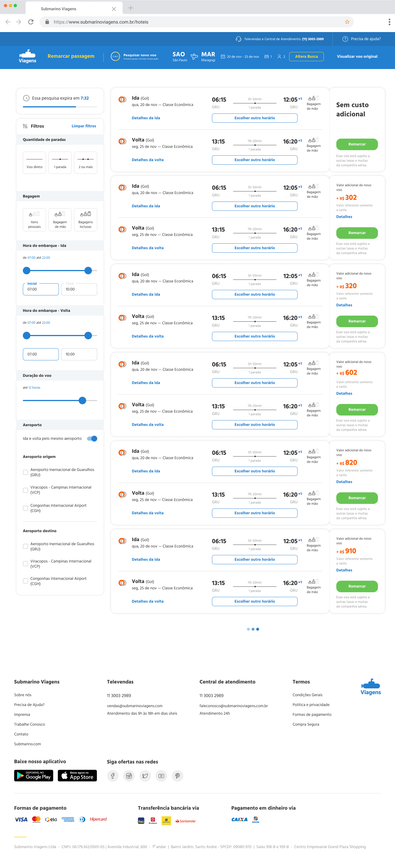The height and width of the screenshot is (868, 395).
Task: Check Viracopos (VCP) under Aeroporto origem
Action: (x=25, y=490)
